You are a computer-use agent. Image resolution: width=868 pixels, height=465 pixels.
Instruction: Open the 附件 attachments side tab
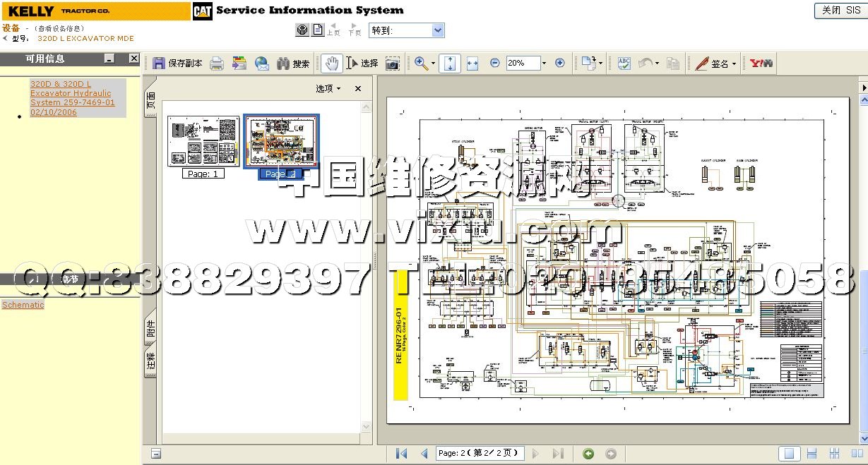coord(150,328)
